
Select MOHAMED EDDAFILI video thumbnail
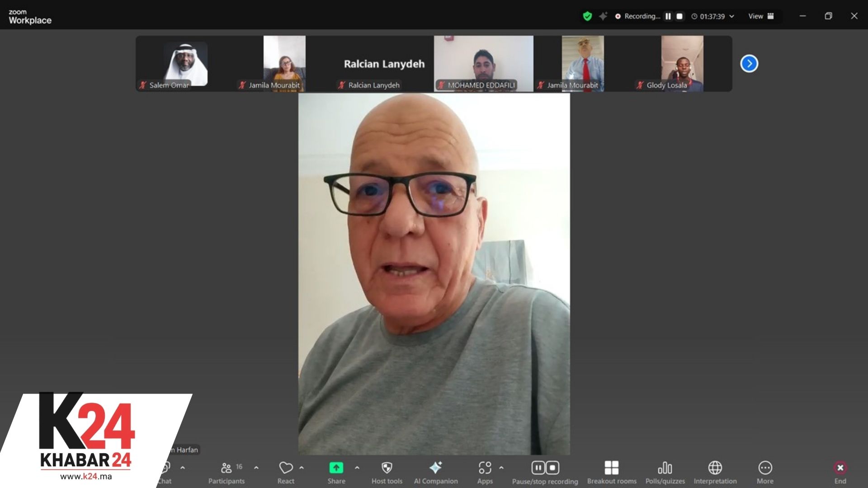[x=483, y=63]
